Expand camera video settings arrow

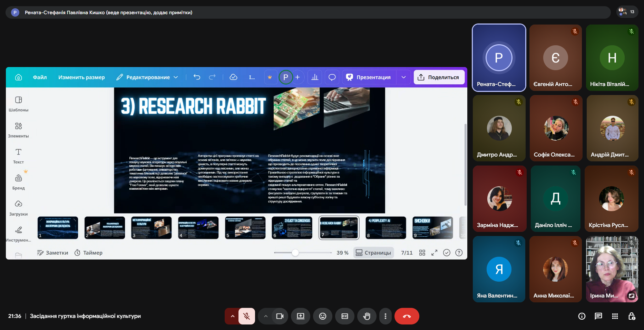pos(265,316)
